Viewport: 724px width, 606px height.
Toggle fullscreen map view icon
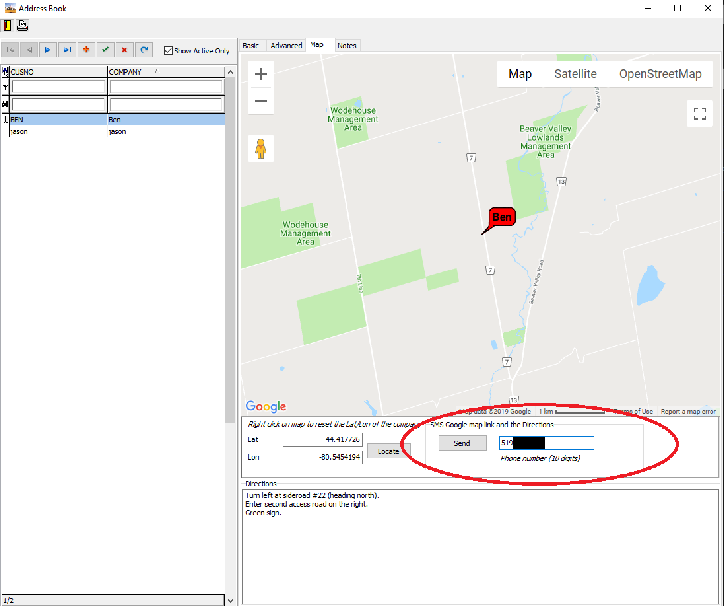(700, 114)
